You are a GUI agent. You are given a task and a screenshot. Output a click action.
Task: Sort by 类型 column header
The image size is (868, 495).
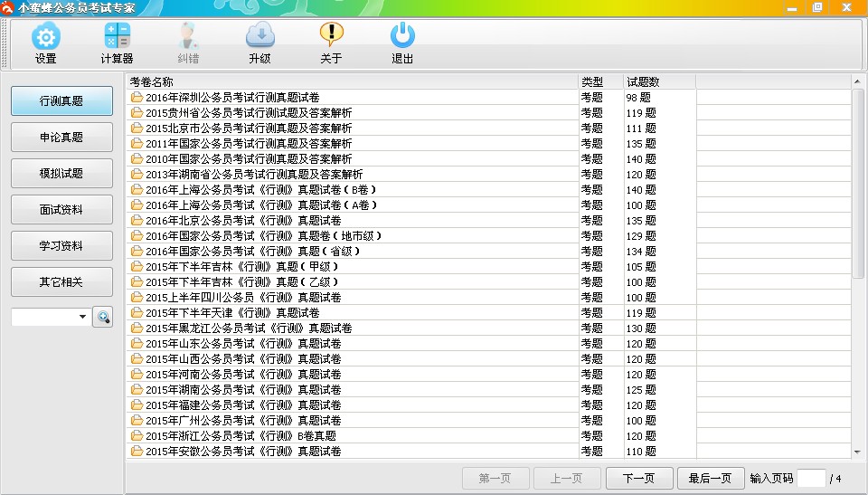tap(601, 82)
